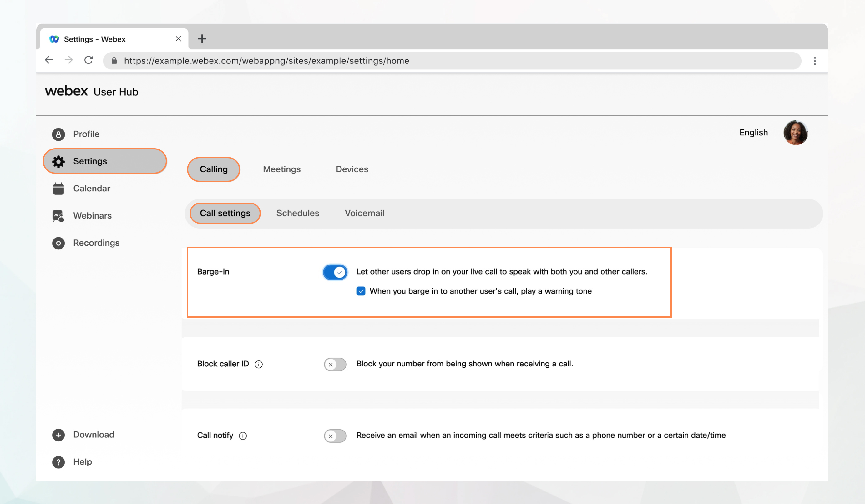Uncheck the barge-in warning tone checkbox
The width and height of the screenshot is (865, 504).
click(361, 291)
